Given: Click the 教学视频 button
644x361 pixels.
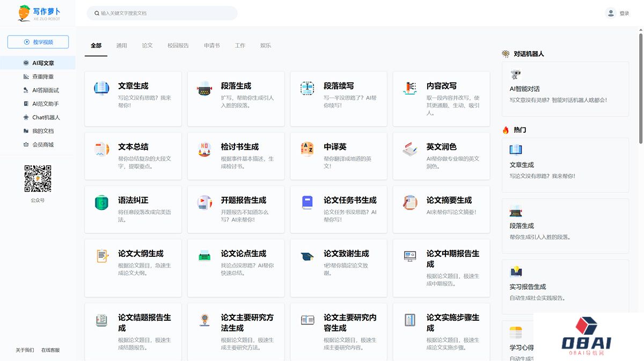Looking at the screenshot, I should tap(38, 42).
